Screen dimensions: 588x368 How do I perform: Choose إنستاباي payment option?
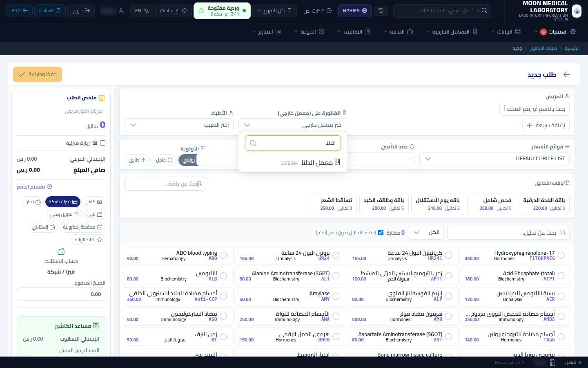point(43,227)
